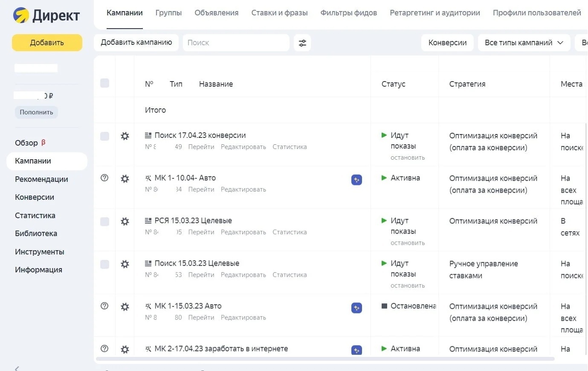
Task: Open gear settings for МК 1-15.03.23 Авто
Action: pyautogui.click(x=125, y=307)
